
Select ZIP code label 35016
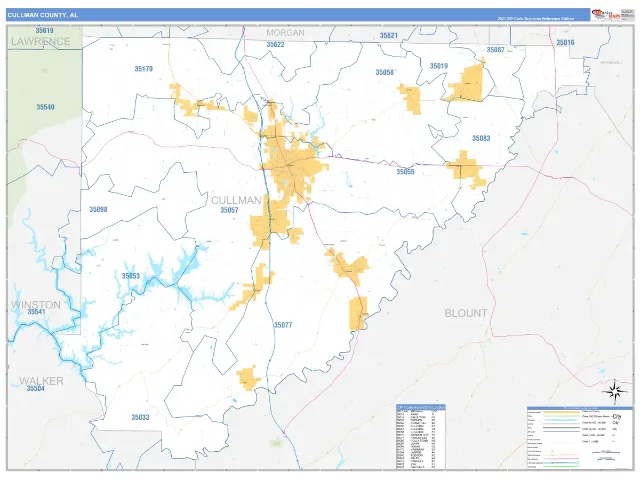tap(565, 42)
